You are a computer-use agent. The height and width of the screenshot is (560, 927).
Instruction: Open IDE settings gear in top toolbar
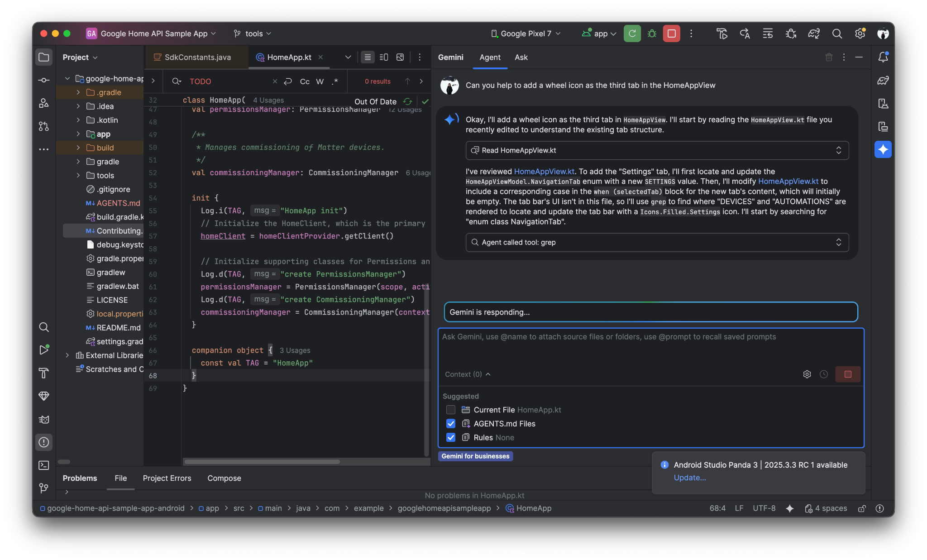tap(860, 34)
